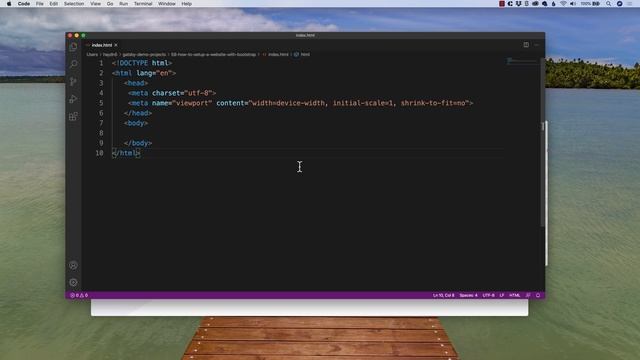Open the editor More Actions ellipsis
The height and width of the screenshot is (360, 640).
536,45
